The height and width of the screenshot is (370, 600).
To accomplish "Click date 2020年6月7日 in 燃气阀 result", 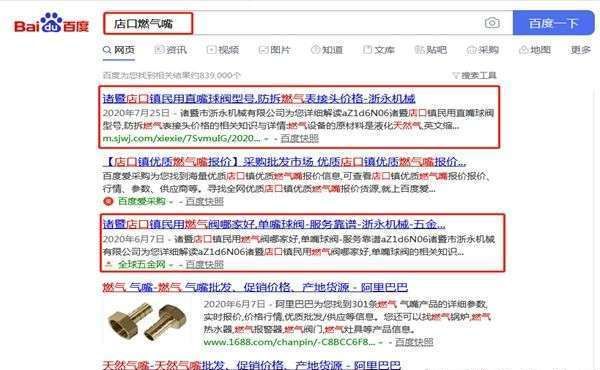I will point(133,239).
